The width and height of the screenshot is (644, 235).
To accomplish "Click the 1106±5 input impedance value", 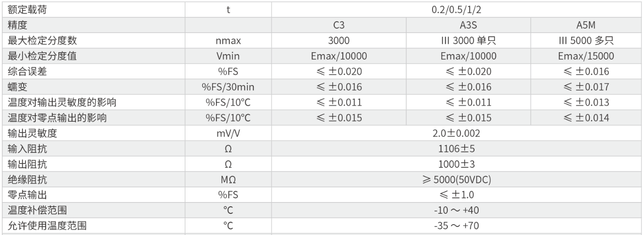I will pos(457,149).
